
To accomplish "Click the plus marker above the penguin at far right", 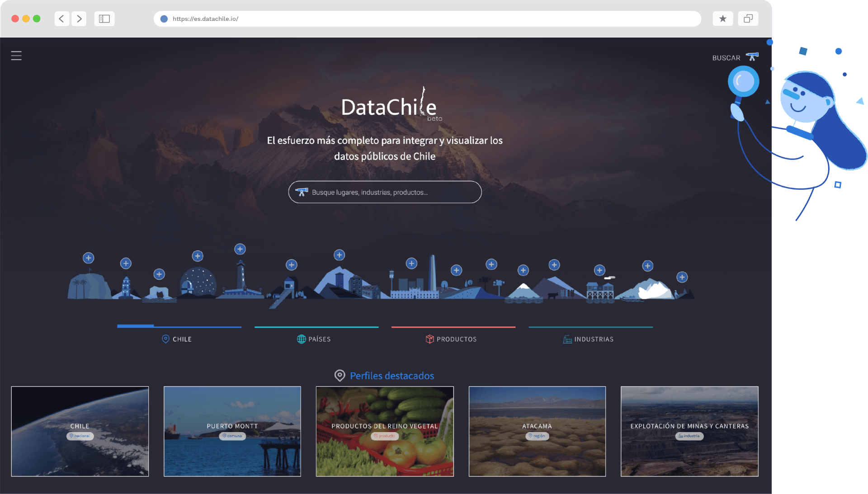I will 682,277.
